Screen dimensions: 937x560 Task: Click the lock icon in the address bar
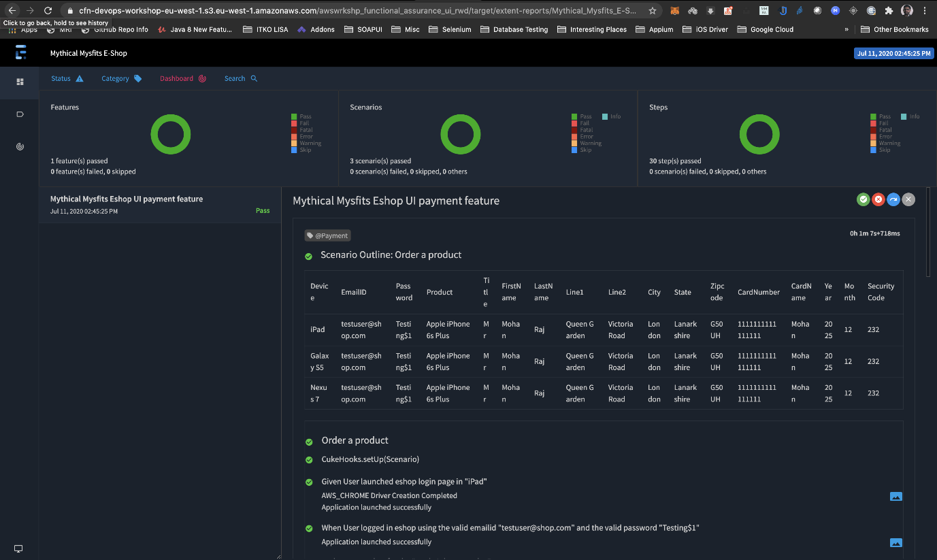(71, 11)
